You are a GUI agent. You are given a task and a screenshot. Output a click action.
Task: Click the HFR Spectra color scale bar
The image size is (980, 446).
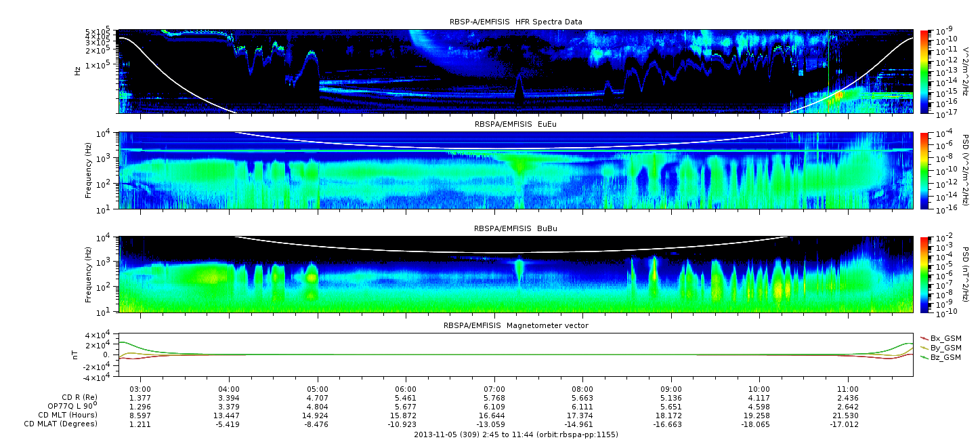(924, 71)
